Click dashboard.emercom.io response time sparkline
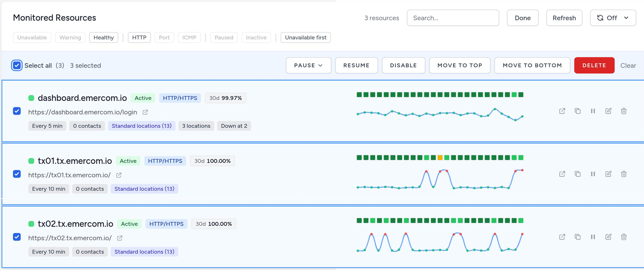The height and width of the screenshot is (270, 644). (440, 114)
